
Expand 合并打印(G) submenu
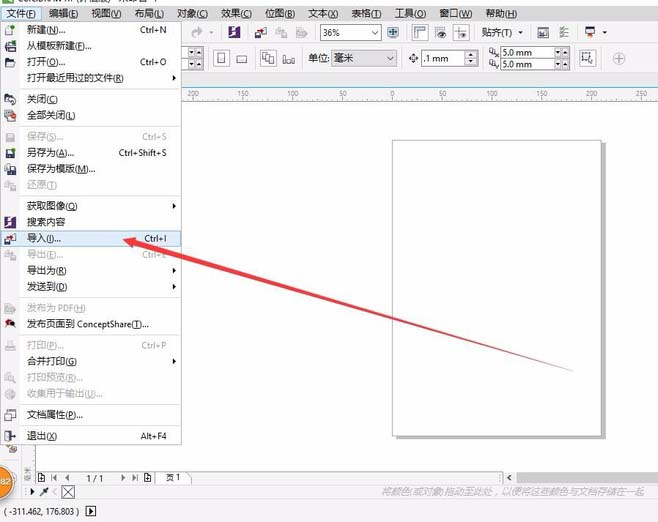(91, 361)
